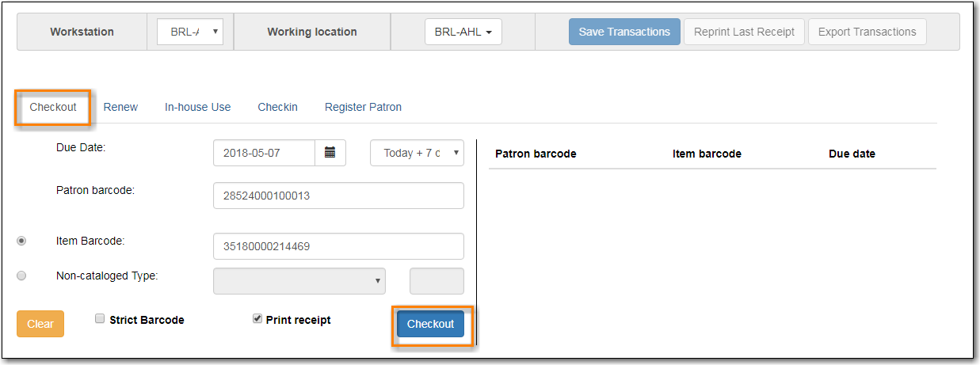Screen dimensions: 980x365
Task: Open the In-house Use tab
Action: (197, 107)
